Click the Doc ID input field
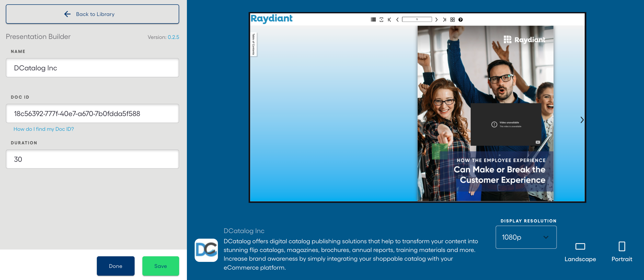644x280 pixels. tap(92, 113)
